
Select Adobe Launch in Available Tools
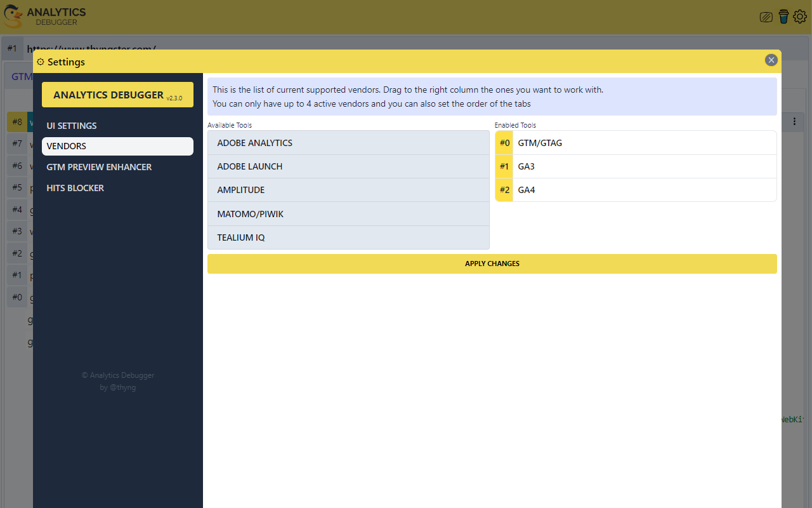coord(348,166)
